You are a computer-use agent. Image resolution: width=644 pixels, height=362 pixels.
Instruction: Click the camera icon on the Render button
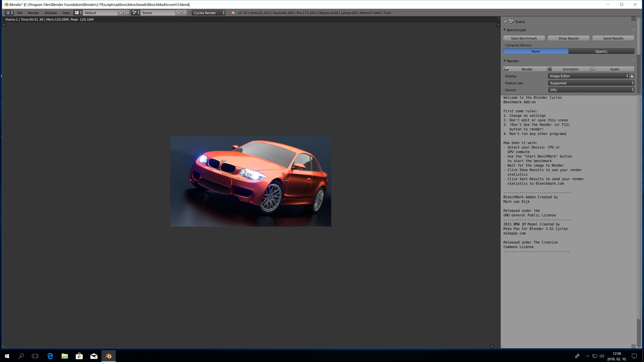coord(506,69)
